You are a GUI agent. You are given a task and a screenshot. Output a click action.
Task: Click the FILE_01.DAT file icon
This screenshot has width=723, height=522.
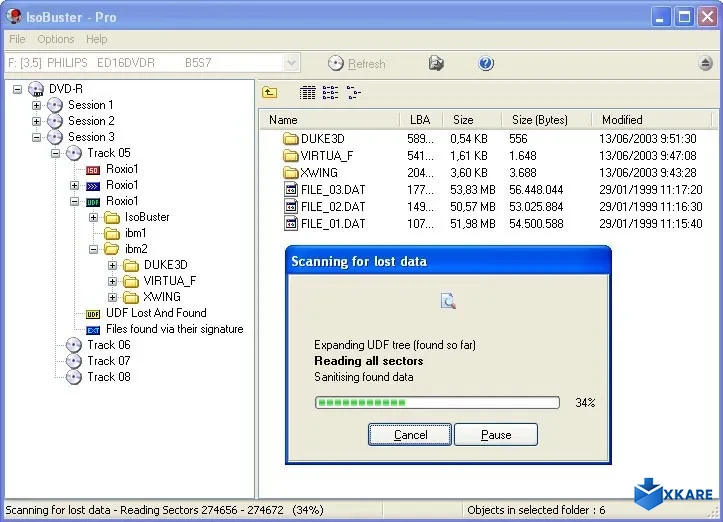tap(291, 224)
